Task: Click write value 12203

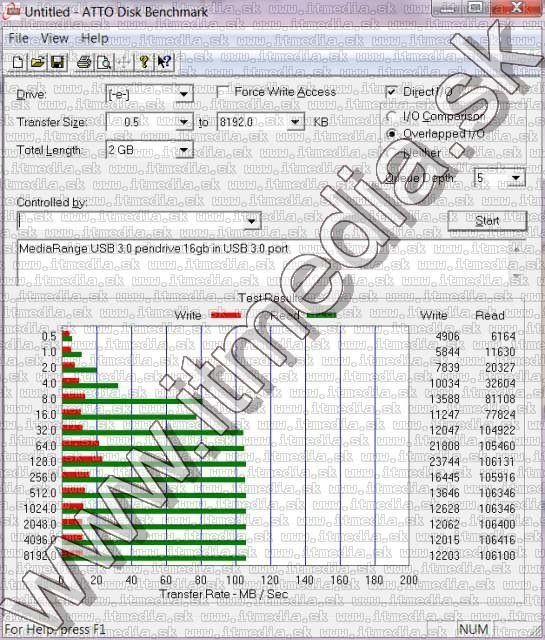Action: (x=445, y=556)
